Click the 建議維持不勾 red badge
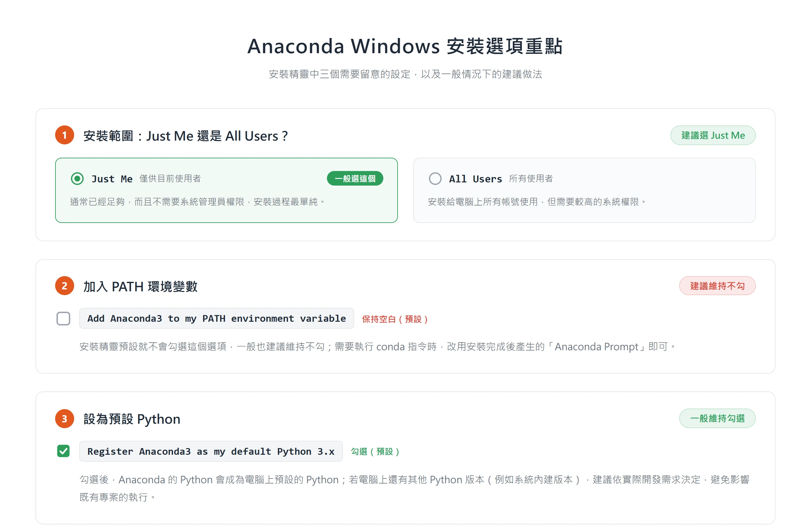The width and height of the screenshot is (811, 532). coord(717,286)
